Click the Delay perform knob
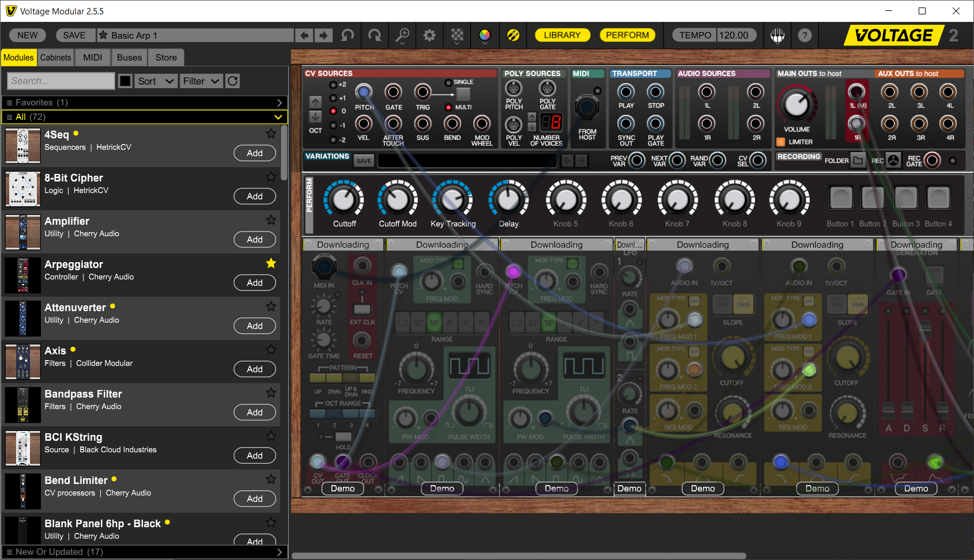This screenshot has width=974, height=560. point(508,199)
